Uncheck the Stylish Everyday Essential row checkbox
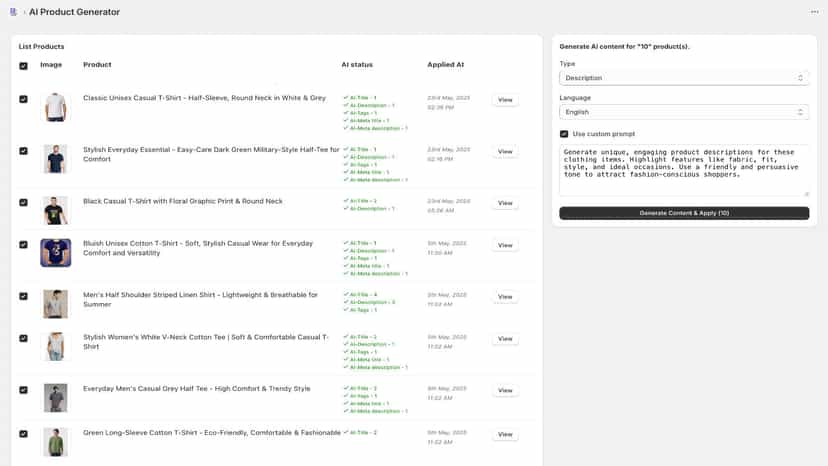Image resolution: width=828 pixels, height=466 pixels. tap(23, 151)
